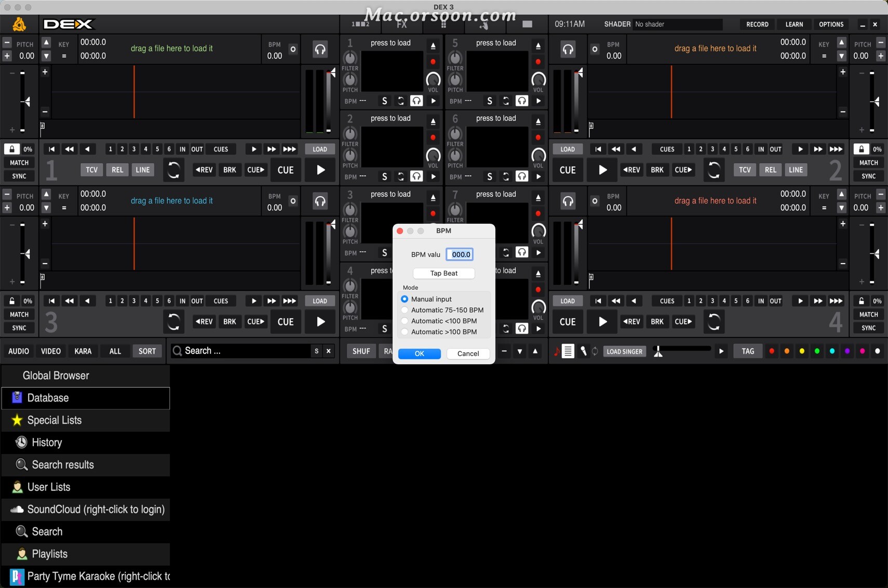Open Party Tyme Karaoke entry
The height and width of the screenshot is (588, 888).
(x=86, y=577)
